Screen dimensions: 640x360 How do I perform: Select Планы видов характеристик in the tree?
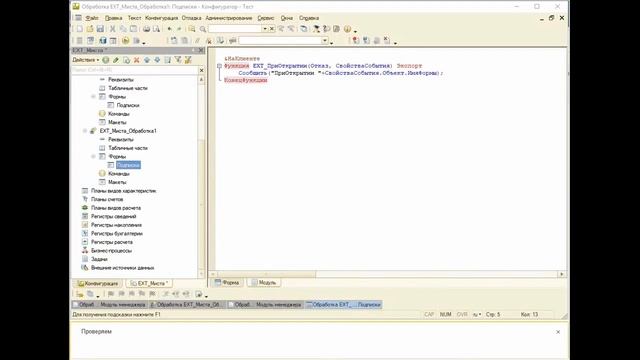[x=123, y=191]
